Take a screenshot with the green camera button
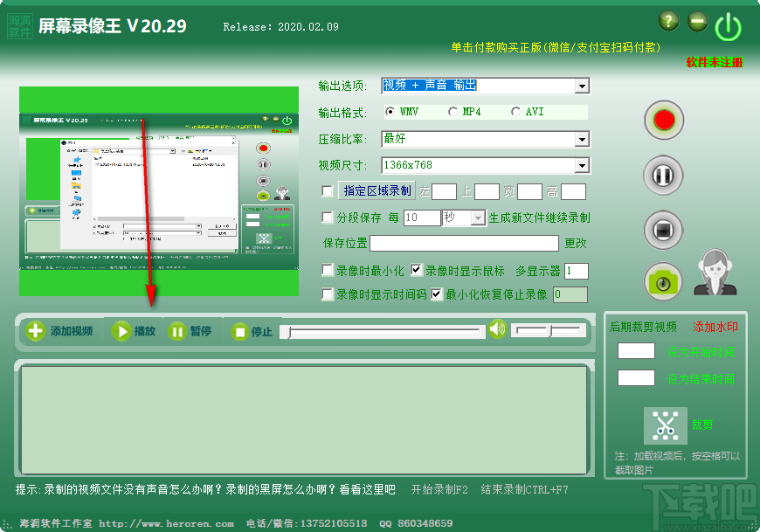The height and width of the screenshot is (532, 760). tap(663, 282)
